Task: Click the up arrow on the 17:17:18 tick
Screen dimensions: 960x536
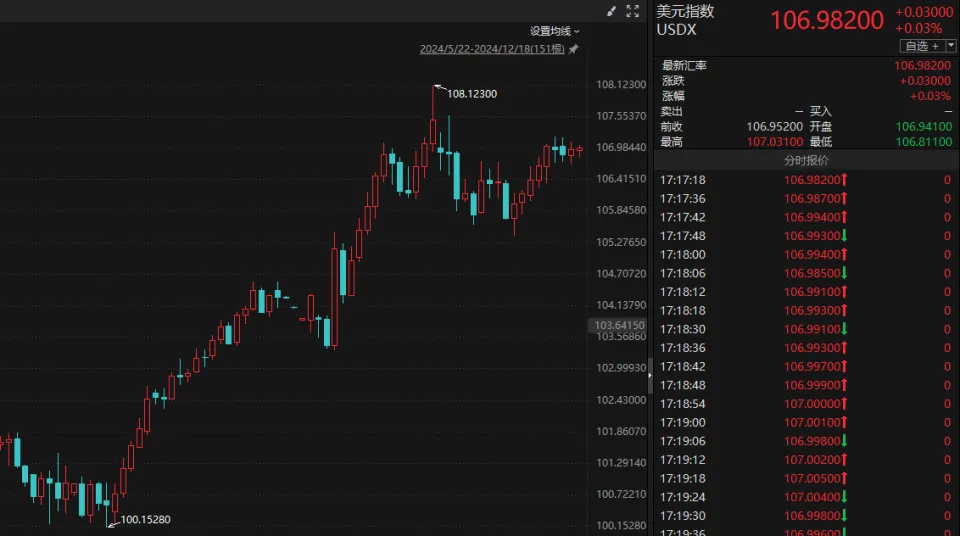Action: point(844,180)
